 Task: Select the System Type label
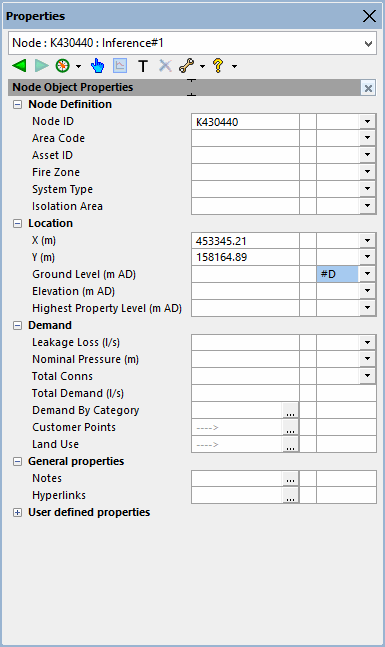62,189
